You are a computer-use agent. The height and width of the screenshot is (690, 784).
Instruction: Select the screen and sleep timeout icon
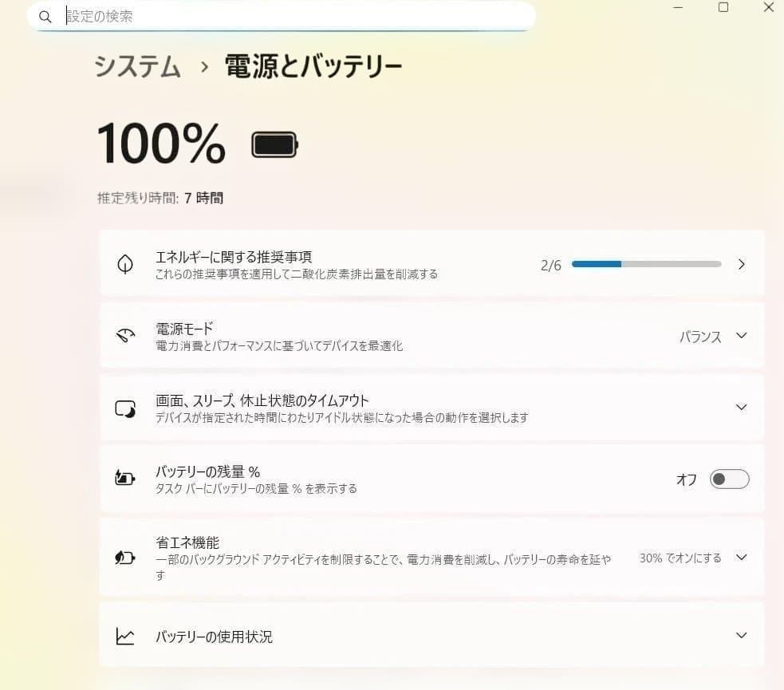point(125,407)
